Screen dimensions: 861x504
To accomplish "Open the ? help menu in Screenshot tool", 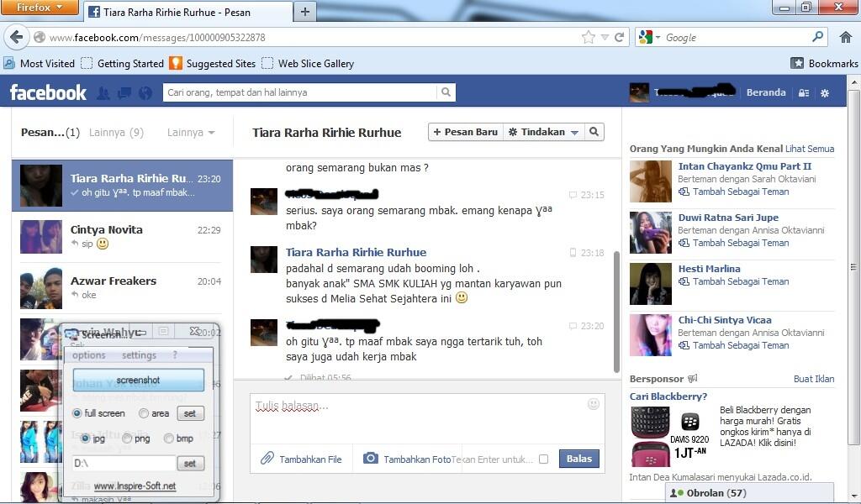I will (175, 355).
